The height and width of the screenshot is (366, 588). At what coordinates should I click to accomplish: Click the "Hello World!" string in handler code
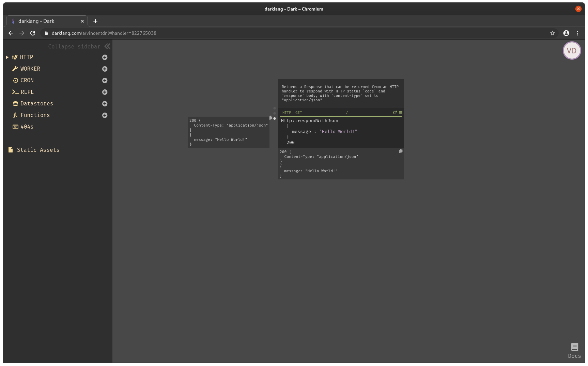coord(338,132)
